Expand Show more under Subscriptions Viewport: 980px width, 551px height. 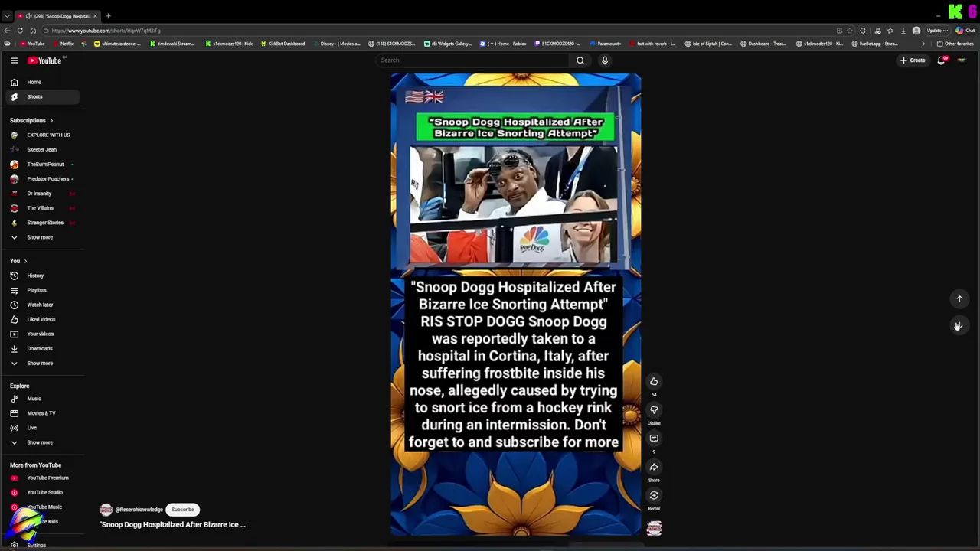pyautogui.click(x=41, y=237)
